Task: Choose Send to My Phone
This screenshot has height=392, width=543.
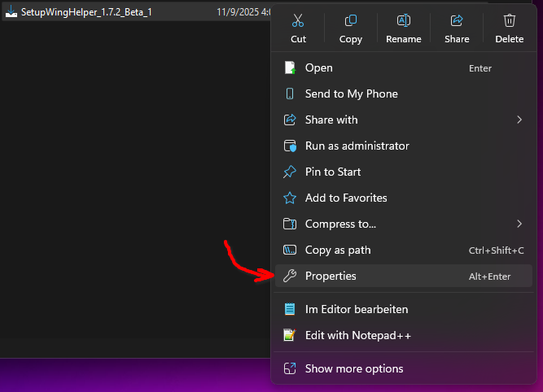Action: (351, 94)
